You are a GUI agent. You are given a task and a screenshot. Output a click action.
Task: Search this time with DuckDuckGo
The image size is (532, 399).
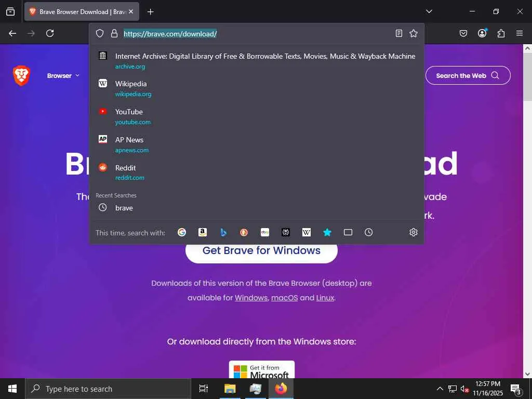[x=244, y=232]
